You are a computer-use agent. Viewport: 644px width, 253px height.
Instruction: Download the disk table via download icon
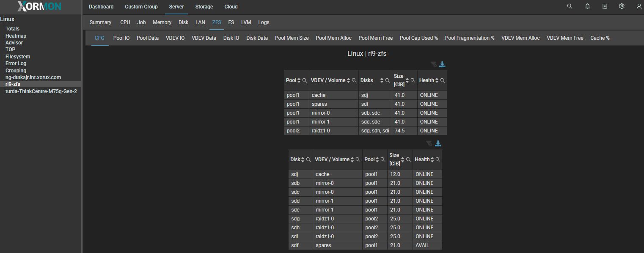tap(438, 143)
